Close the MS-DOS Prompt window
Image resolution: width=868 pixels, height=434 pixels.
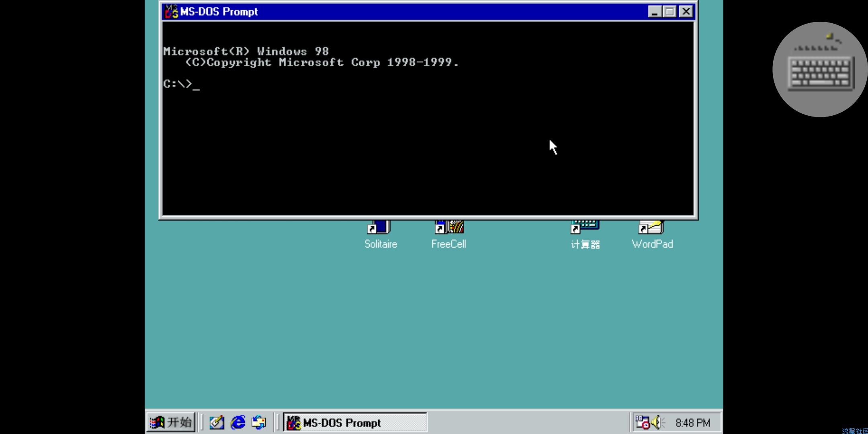(686, 12)
